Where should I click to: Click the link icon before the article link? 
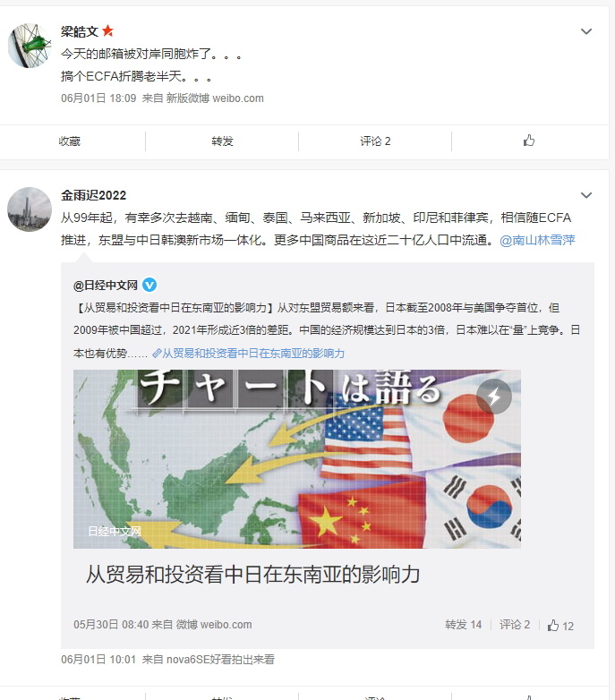point(156,354)
